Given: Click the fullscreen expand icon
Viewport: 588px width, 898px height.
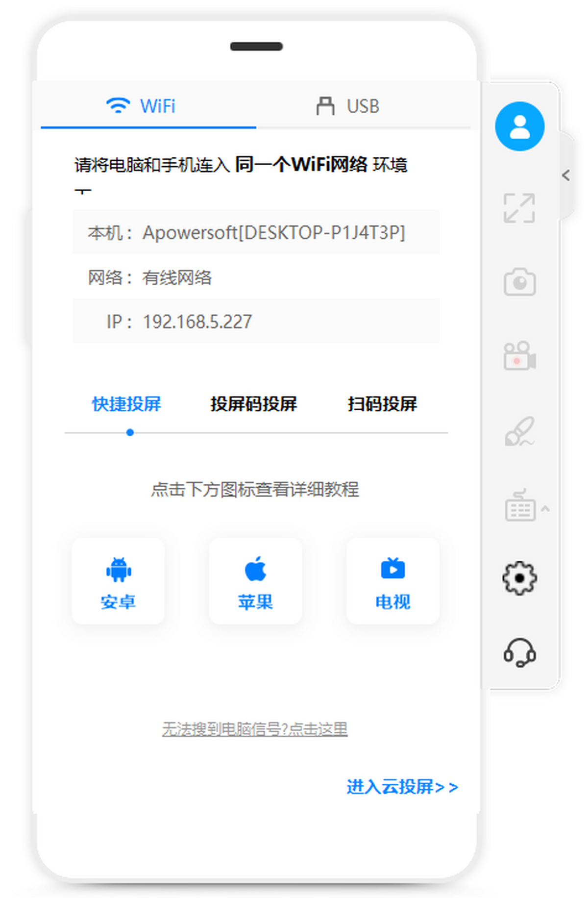Looking at the screenshot, I should pyautogui.click(x=519, y=208).
